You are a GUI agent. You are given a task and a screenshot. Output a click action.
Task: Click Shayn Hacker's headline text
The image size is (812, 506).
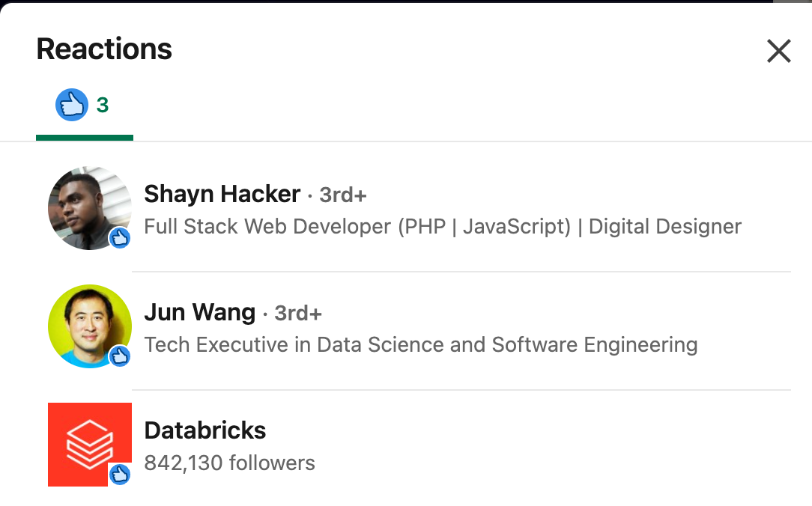442,226
